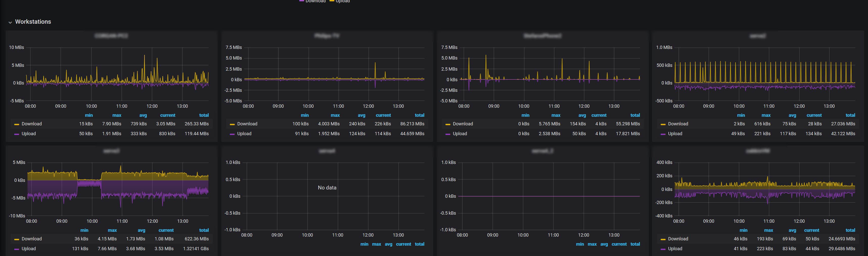Screen dimensions: 868x256
Task: Sort by current above the 50 kBs value
Action: [x=812, y=230]
